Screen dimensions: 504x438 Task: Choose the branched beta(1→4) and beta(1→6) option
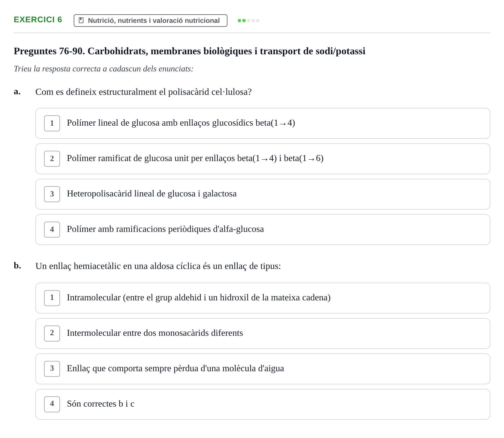263,159
